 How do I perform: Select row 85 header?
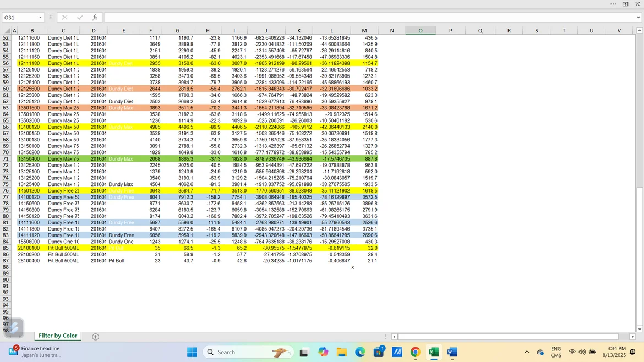[6, 248]
